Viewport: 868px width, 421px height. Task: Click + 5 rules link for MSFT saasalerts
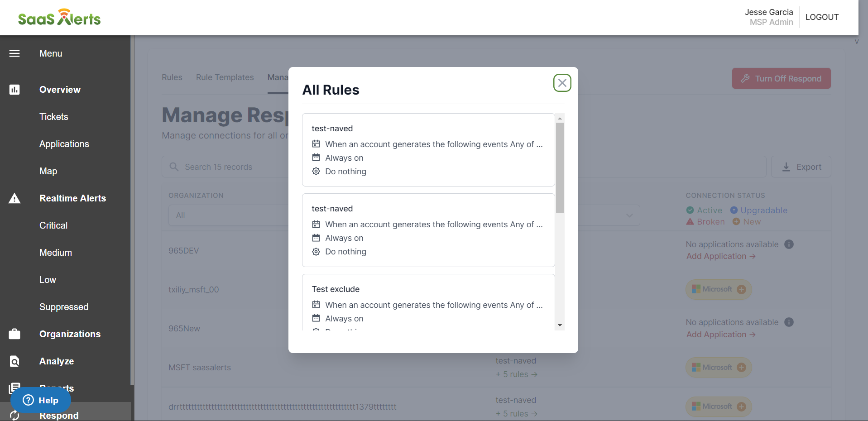[516, 374]
